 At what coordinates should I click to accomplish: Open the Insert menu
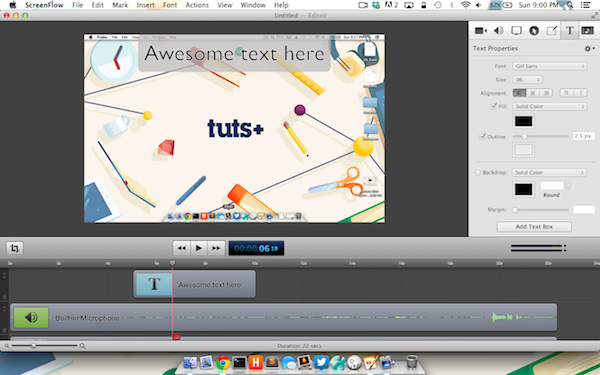click(x=146, y=5)
